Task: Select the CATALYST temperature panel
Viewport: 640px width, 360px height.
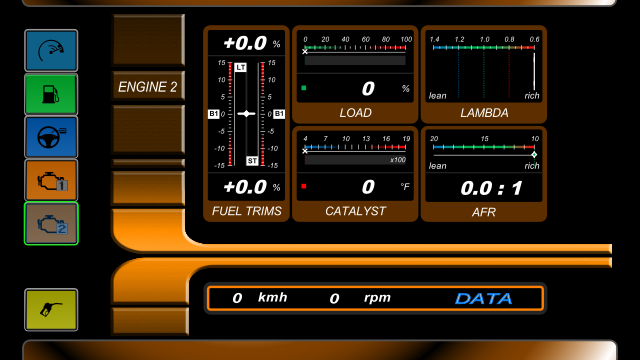Action: 355,174
